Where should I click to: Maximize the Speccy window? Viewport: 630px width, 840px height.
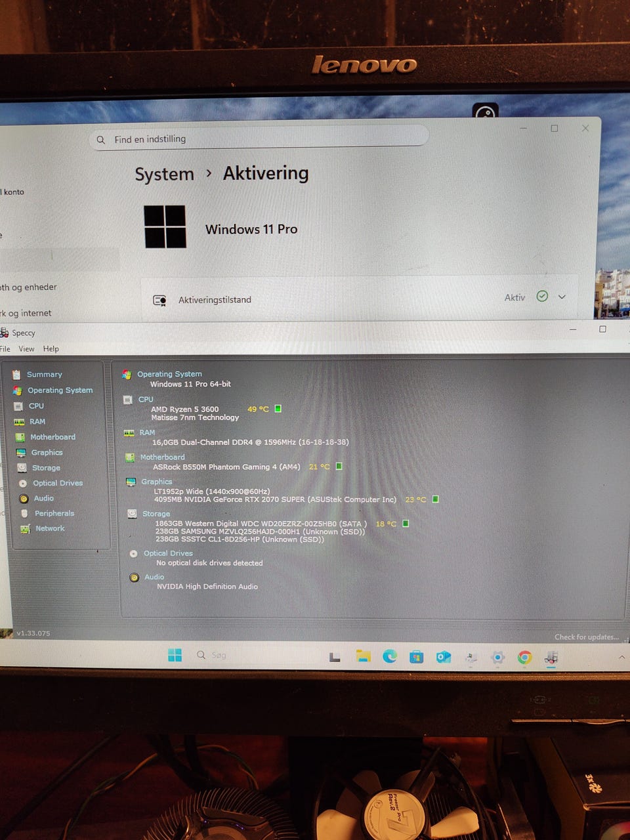click(x=602, y=329)
